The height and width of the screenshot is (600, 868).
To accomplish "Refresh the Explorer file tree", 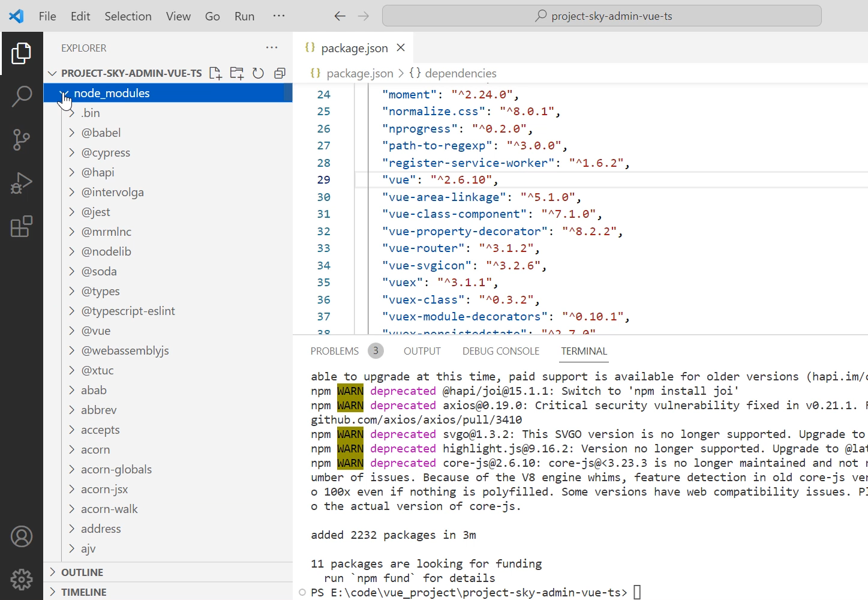I will click(258, 73).
